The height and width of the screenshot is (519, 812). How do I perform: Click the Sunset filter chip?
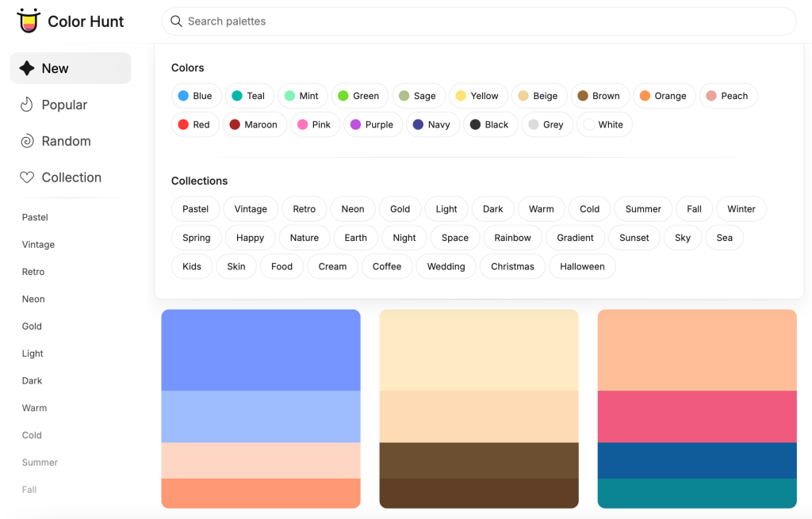point(634,237)
